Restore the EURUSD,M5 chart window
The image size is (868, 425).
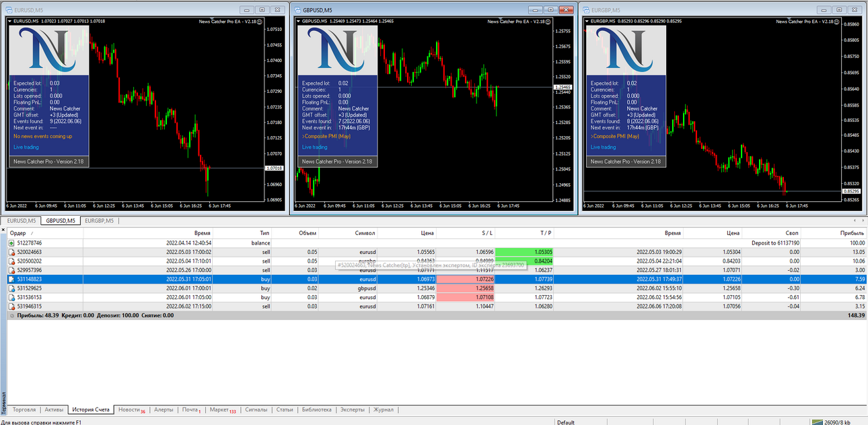click(x=262, y=10)
